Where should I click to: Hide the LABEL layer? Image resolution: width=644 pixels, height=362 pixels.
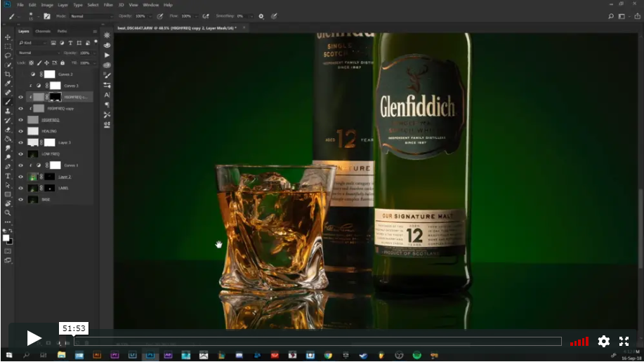pos(20,188)
